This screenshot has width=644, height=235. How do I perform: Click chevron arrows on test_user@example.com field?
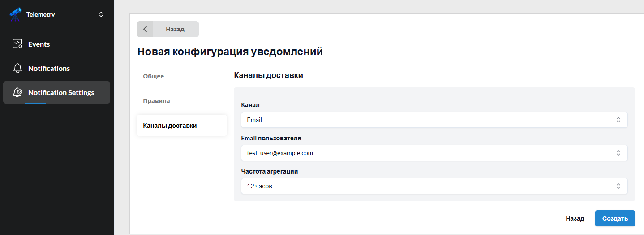[618, 153]
